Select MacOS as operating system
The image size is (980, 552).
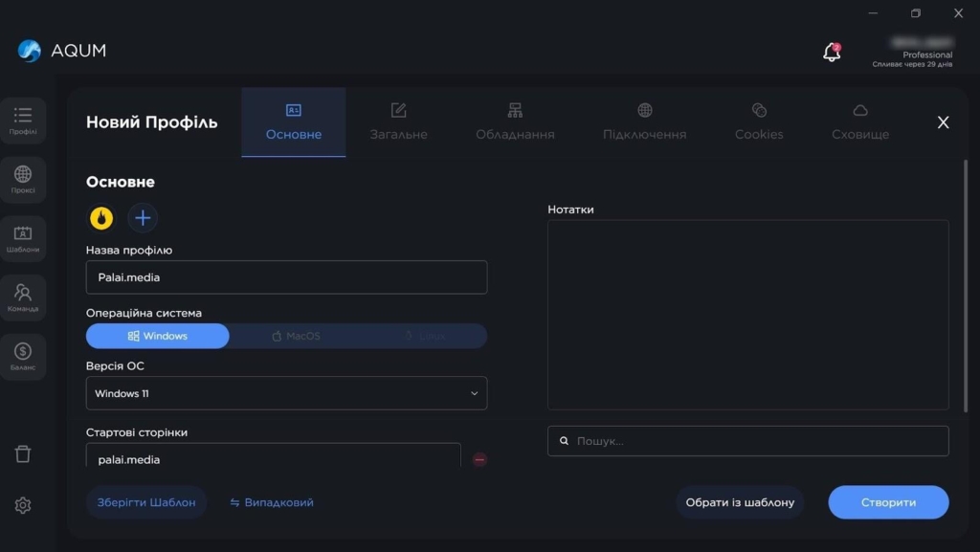click(x=296, y=336)
